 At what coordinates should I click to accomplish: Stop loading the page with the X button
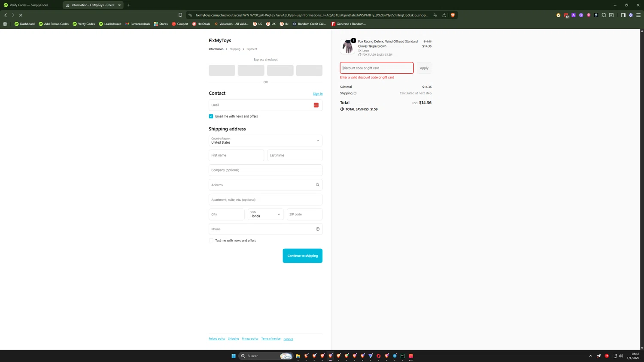(x=20, y=15)
